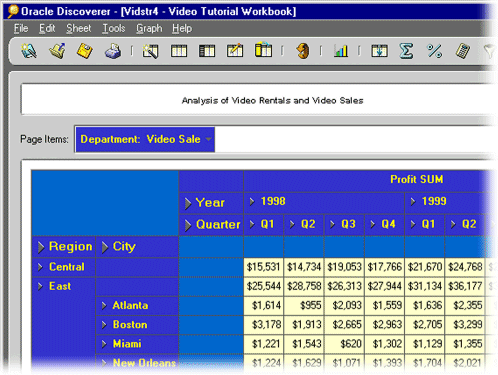Screen dimensions: 498x375
Task: Click the percentage icon in the toolbar
Action: tap(434, 51)
